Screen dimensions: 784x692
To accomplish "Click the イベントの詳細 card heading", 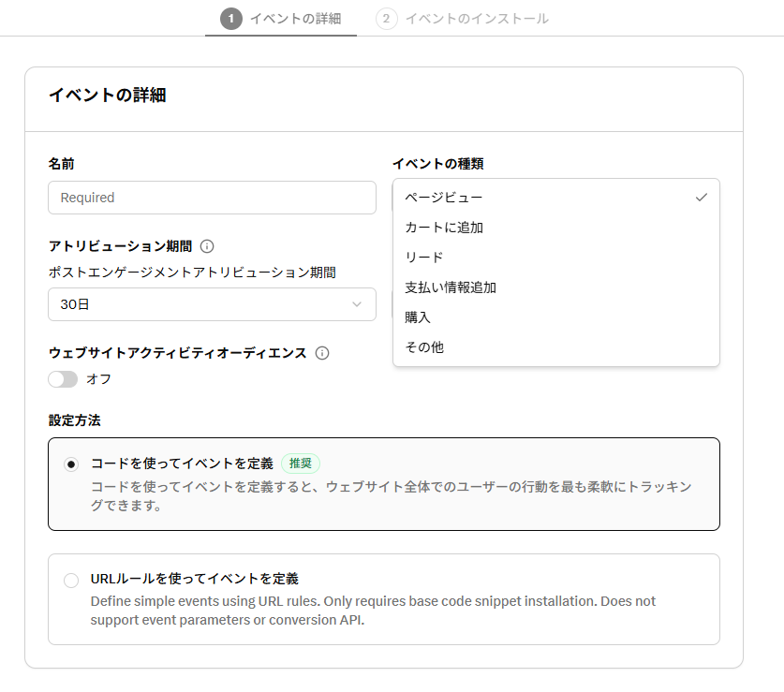I will [x=107, y=95].
